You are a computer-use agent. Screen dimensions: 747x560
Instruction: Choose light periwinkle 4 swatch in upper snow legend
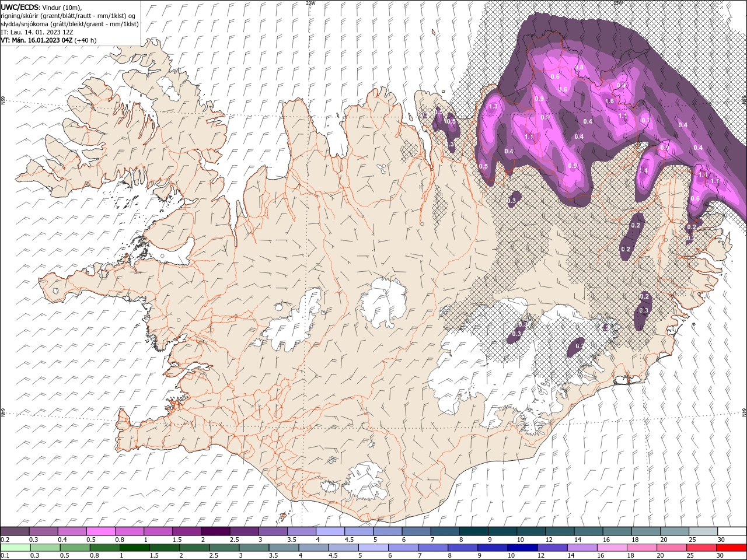point(330,531)
